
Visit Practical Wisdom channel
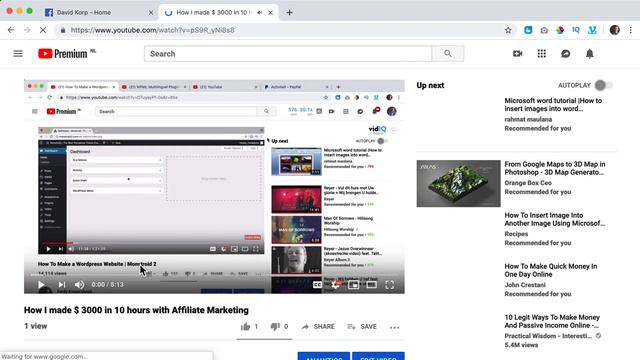tap(548, 336)
